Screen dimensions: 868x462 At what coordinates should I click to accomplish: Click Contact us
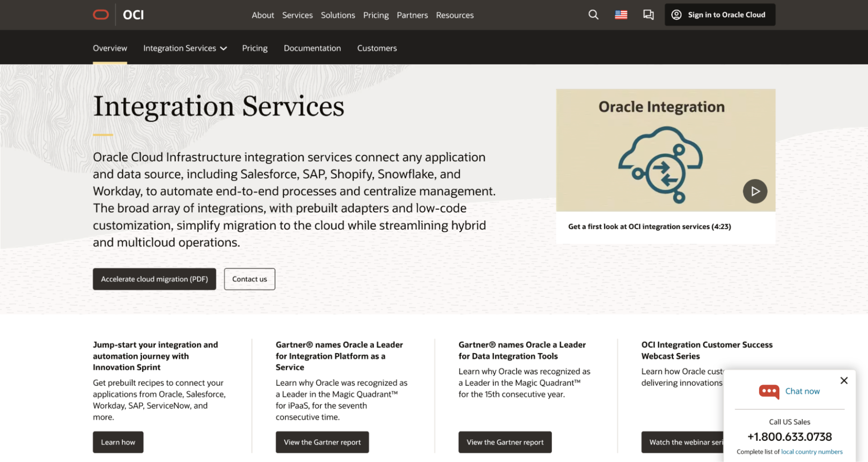(249, 279)
